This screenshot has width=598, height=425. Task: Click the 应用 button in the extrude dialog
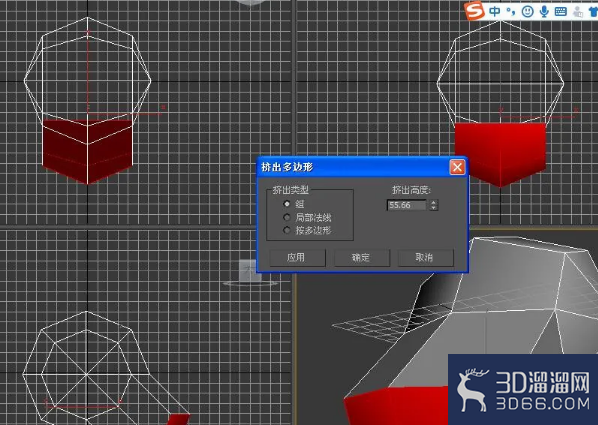tap(297, 258)
